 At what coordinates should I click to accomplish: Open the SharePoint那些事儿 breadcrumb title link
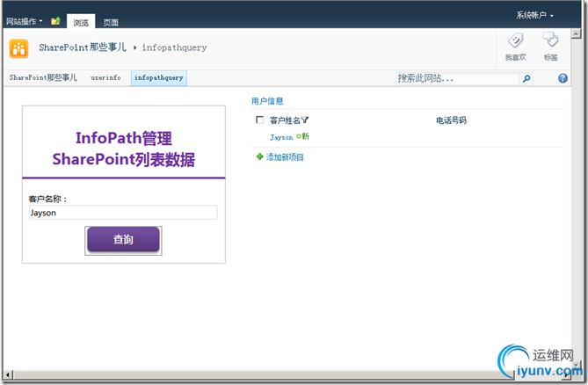pyautogui.click(x=83, y=47)
